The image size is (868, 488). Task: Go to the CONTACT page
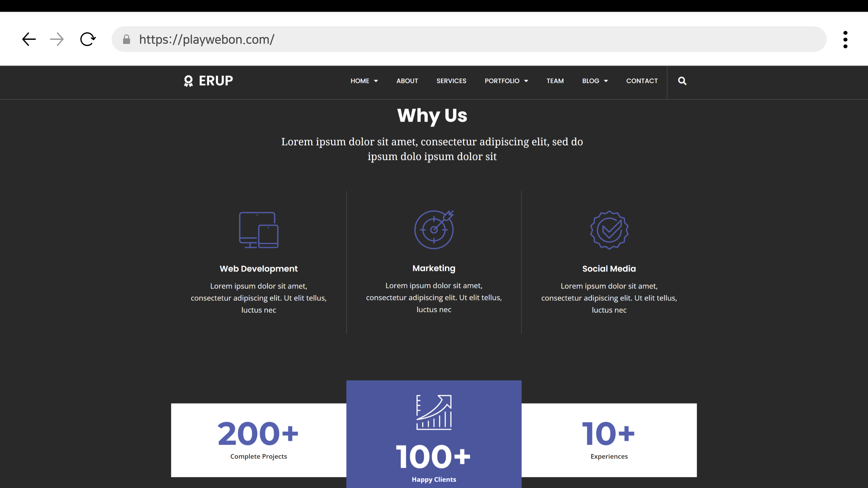(x=642, y=81)
